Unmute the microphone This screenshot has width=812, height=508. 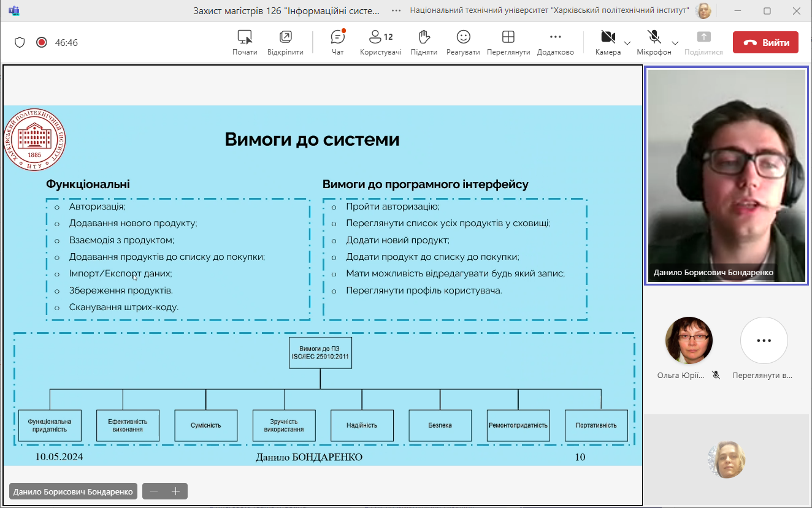point(654,42)
